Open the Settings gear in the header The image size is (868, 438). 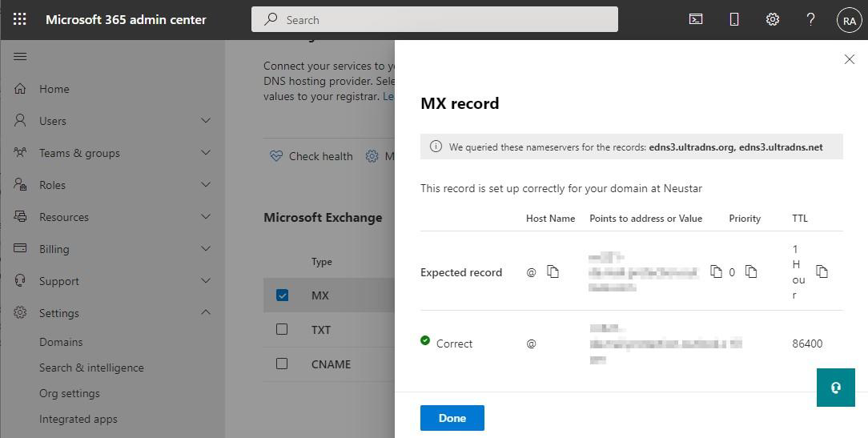(x=773, y=19)
